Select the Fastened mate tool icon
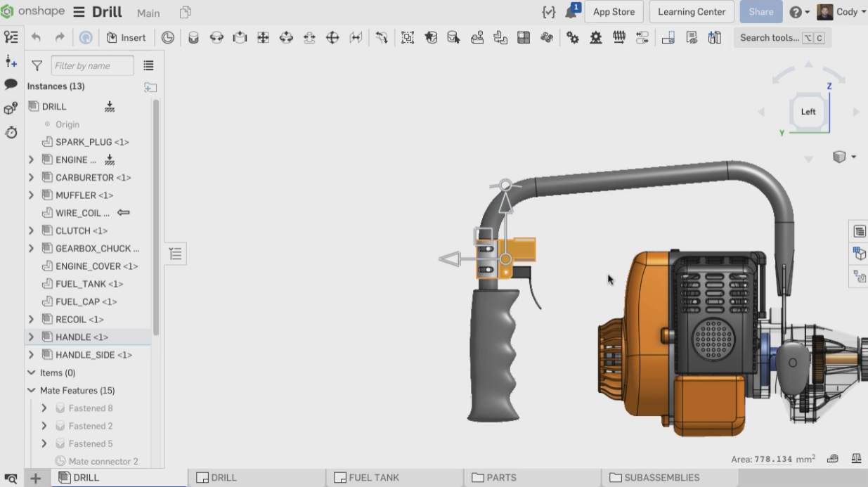The height and width of the screenshot is (487, 868). click(x=193, y=38)
